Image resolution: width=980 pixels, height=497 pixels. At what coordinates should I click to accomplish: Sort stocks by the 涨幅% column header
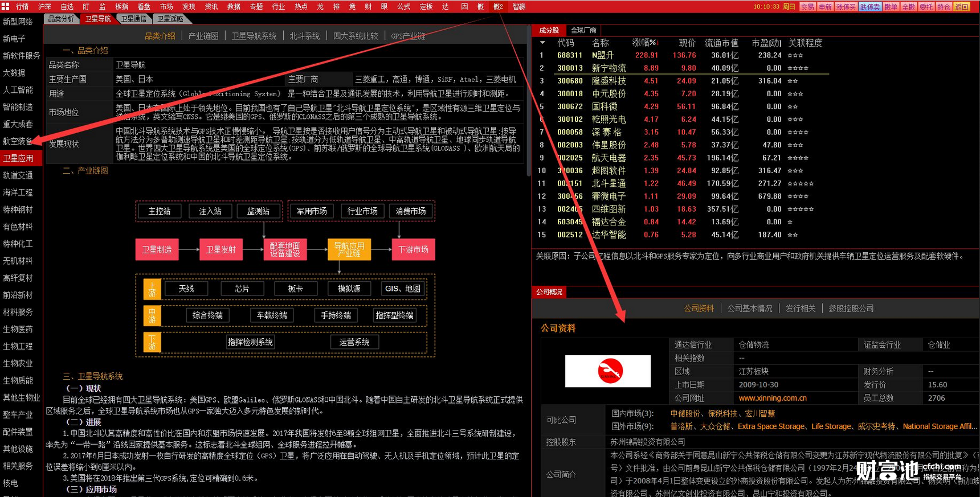click(645, 43)
